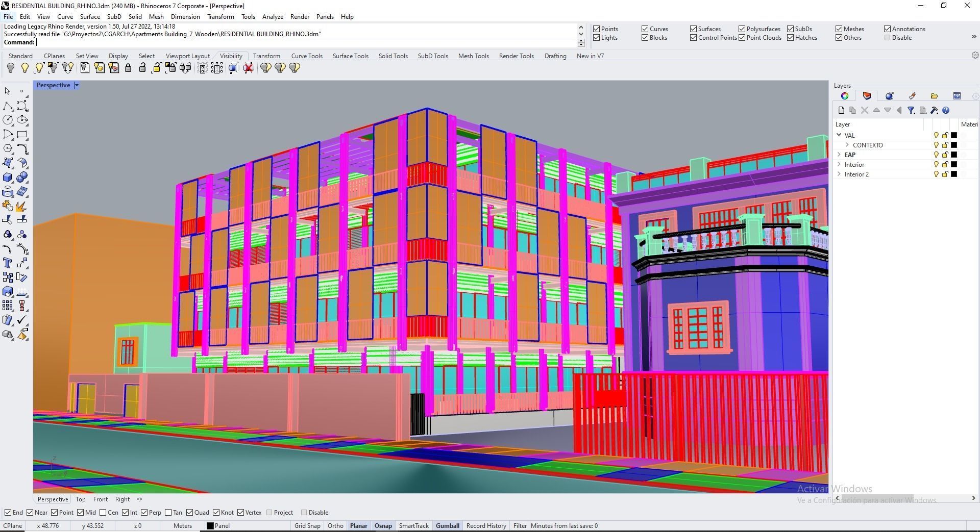The width and height of the screenshot is (980, 532).
Task: Select the Box solid tool
Action: [x=8, y=178]
